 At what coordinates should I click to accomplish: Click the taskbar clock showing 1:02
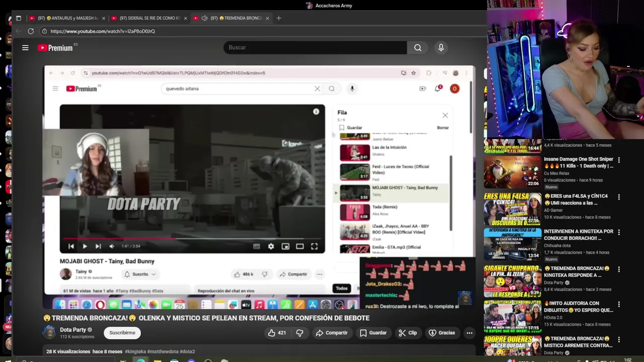point(627,360)
